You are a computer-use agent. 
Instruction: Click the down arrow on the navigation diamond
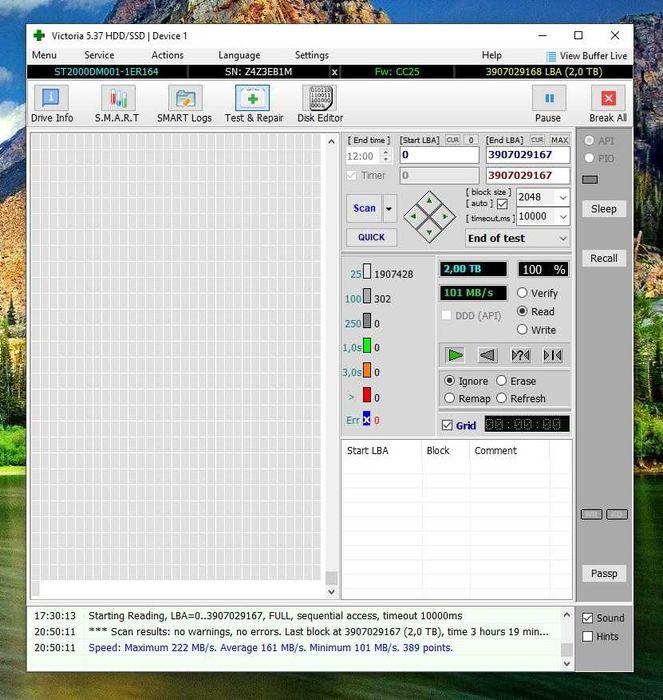429,232
